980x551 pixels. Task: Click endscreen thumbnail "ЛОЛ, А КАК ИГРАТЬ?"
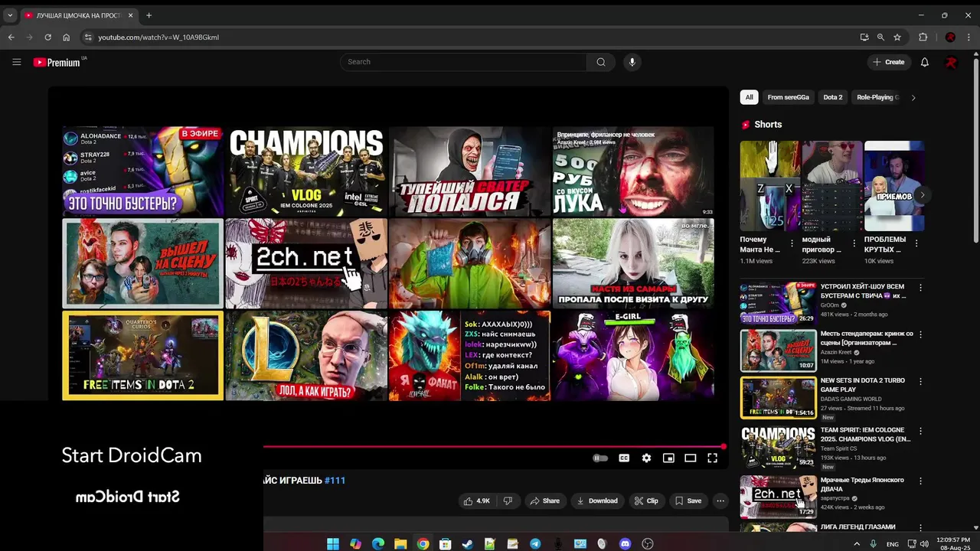click(306, 355)
